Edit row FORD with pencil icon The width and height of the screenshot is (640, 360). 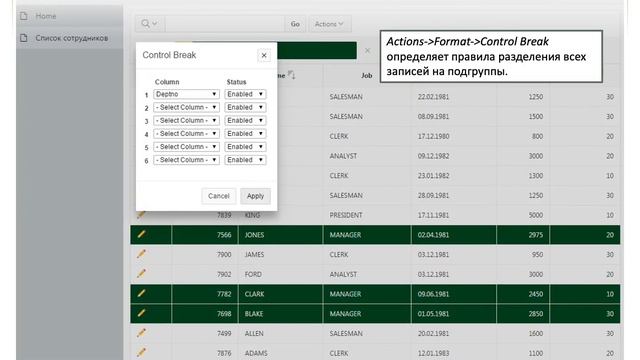141,273
